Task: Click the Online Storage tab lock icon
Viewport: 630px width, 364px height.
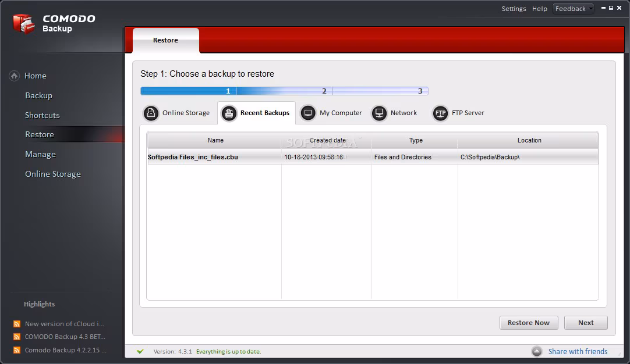Action: pos(151,113)
